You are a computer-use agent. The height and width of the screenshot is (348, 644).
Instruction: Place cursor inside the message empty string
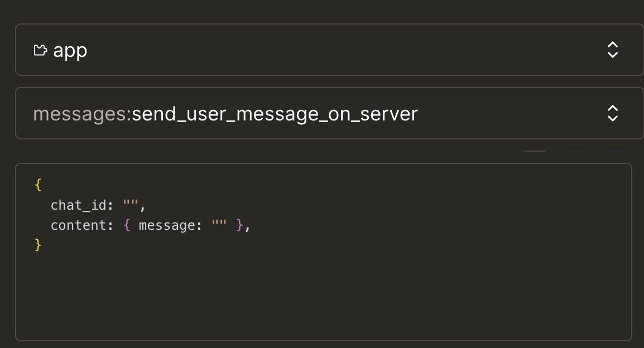click(x=219, y=225)
